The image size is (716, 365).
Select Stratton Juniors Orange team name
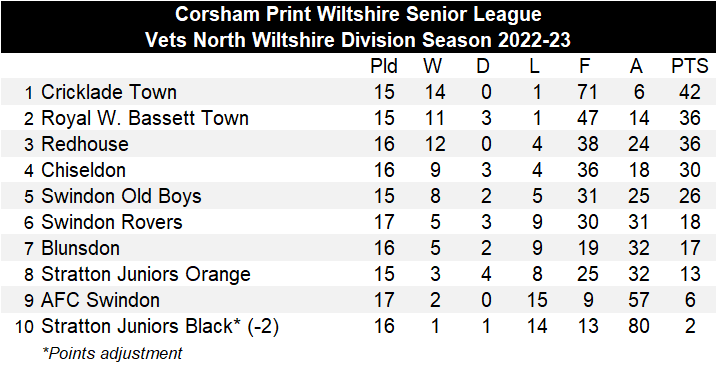pos(146,274)
